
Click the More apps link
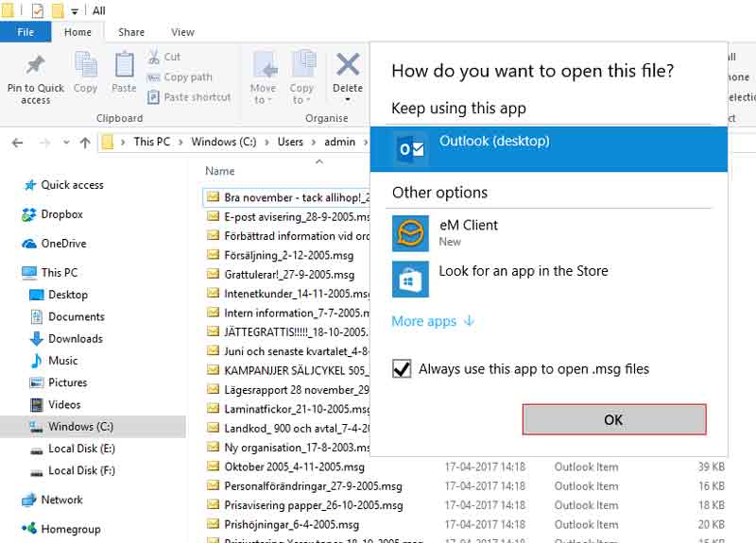[433, 321]
